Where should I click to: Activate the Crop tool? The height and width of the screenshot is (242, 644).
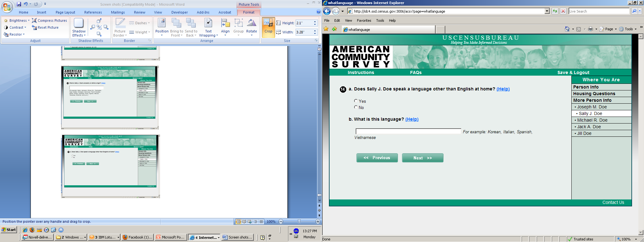[268, 27]
